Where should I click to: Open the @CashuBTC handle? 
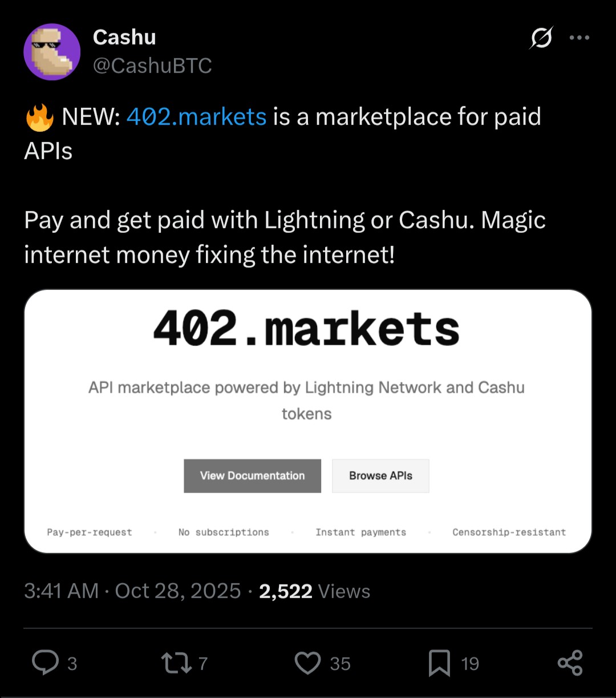[152, 66]
